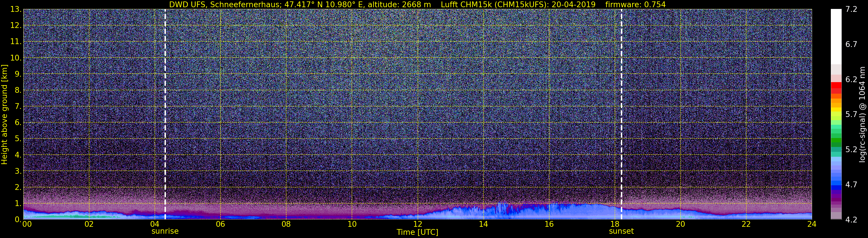Click the '5.7' colorbar value
This screenshot has height=238, width=868.
[x=851, y=115]
